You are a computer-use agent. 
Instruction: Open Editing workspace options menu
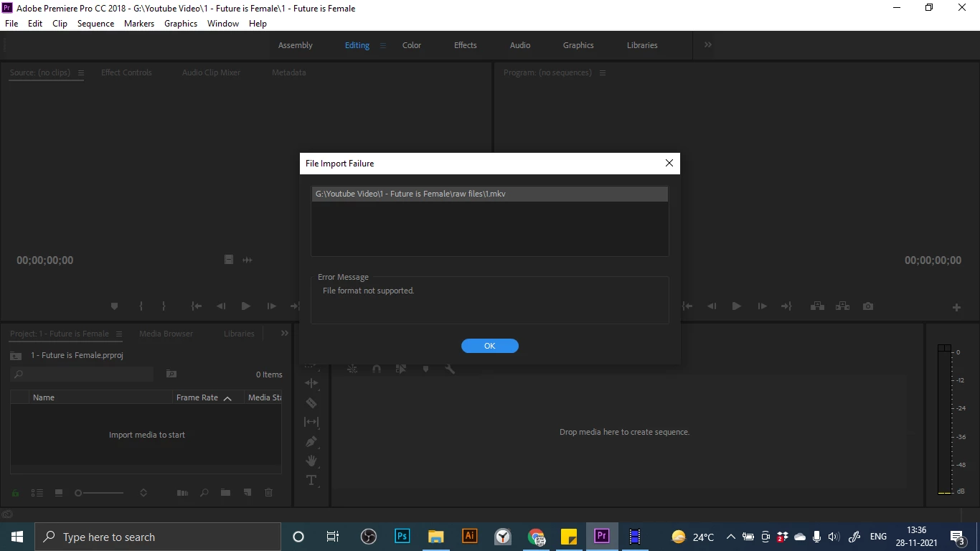pyautogui.click(x=383, y=45)
